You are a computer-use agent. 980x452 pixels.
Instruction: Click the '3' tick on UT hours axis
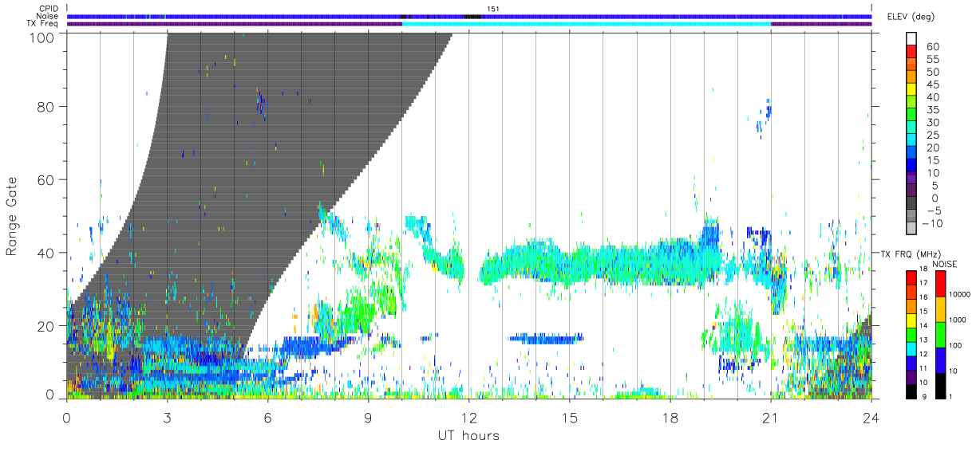(x=167, y=418)
